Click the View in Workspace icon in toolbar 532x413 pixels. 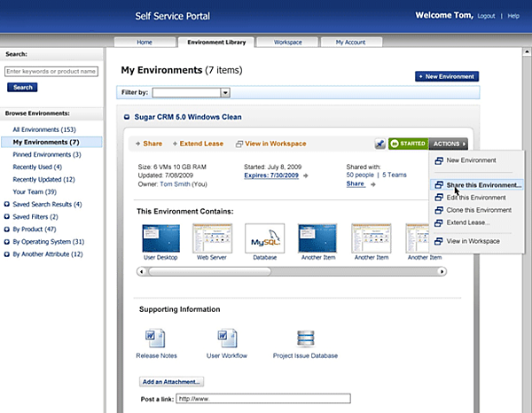(240, 144)
